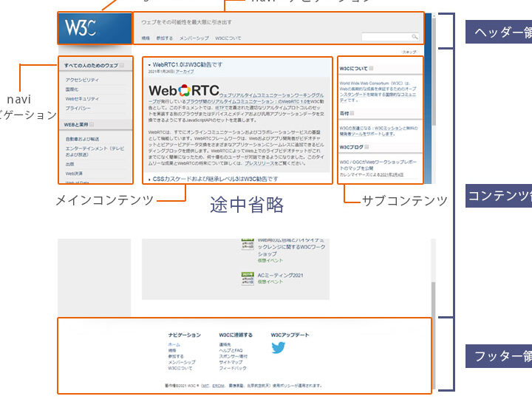Click the icon next to W3Cについて sidebar heading
This screenshot has height=399, width=532.
[372, 69]
